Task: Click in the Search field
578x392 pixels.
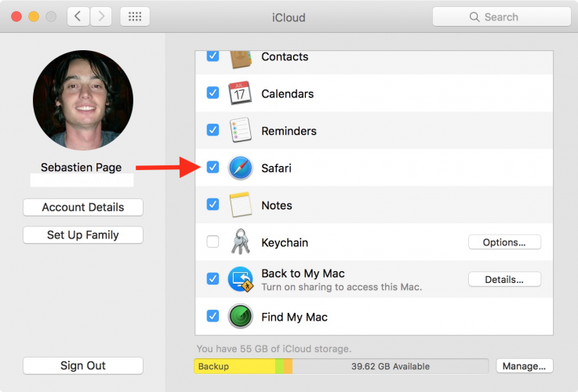Action: 502,16
